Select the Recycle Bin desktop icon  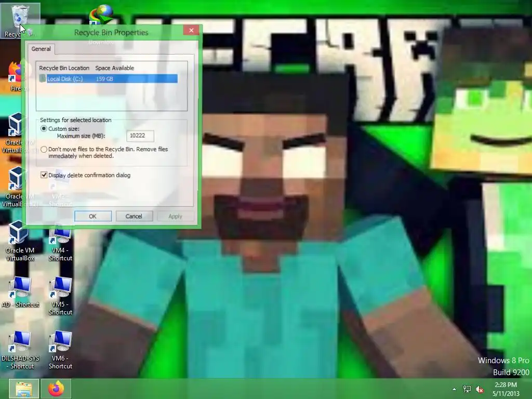[20, 20]
